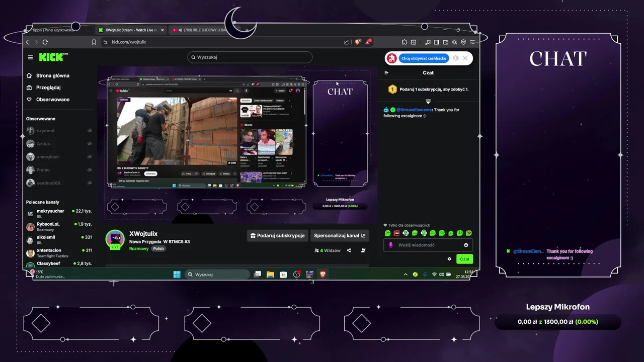This screenshot has height=362, width=644.
Task: Open the site settings icon in the address bar
Action: point(105,42)
